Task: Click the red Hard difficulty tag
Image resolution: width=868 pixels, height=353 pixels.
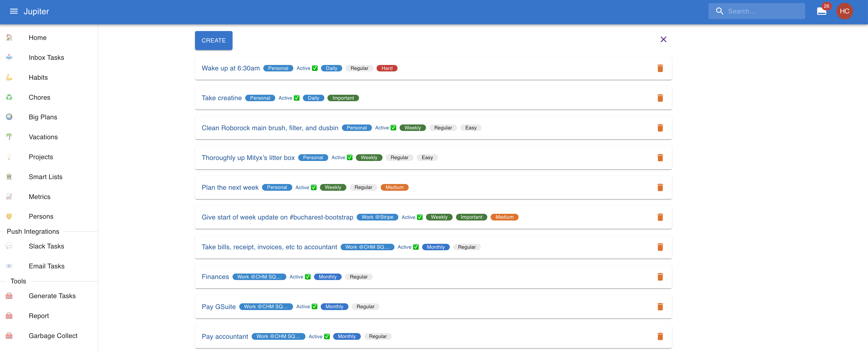Action: [x=386, y=68]
